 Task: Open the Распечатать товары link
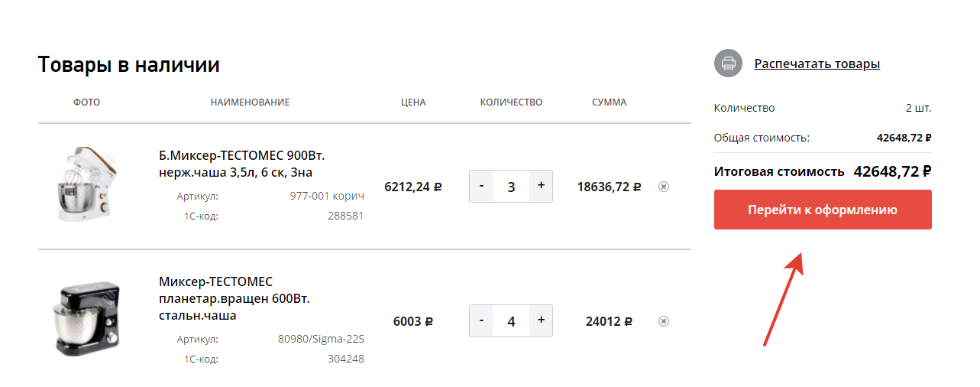pyautogui.click(x=817, y=63)
